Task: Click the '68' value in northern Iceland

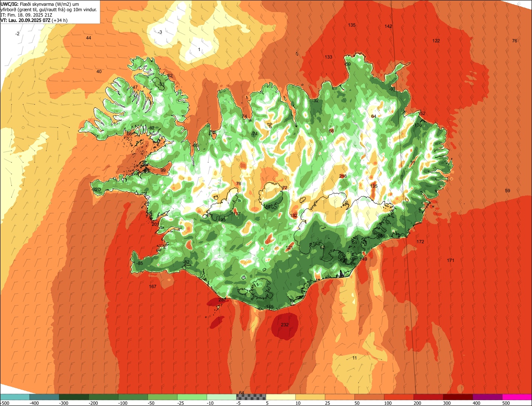Action: click(x=331, y=131)
